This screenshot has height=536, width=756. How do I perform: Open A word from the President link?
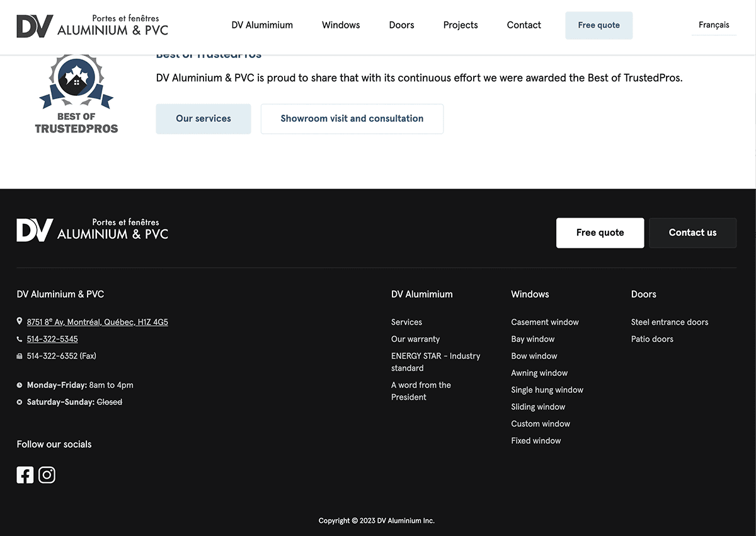421,391
